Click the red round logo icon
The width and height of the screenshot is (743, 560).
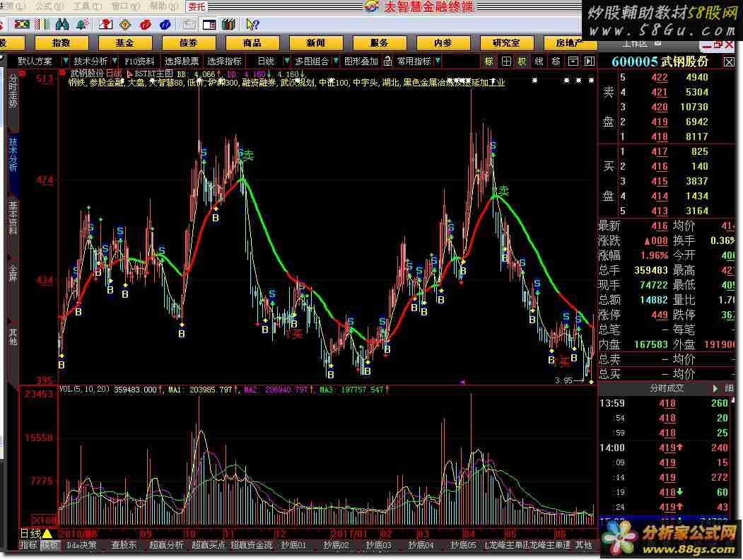[146, 24]
